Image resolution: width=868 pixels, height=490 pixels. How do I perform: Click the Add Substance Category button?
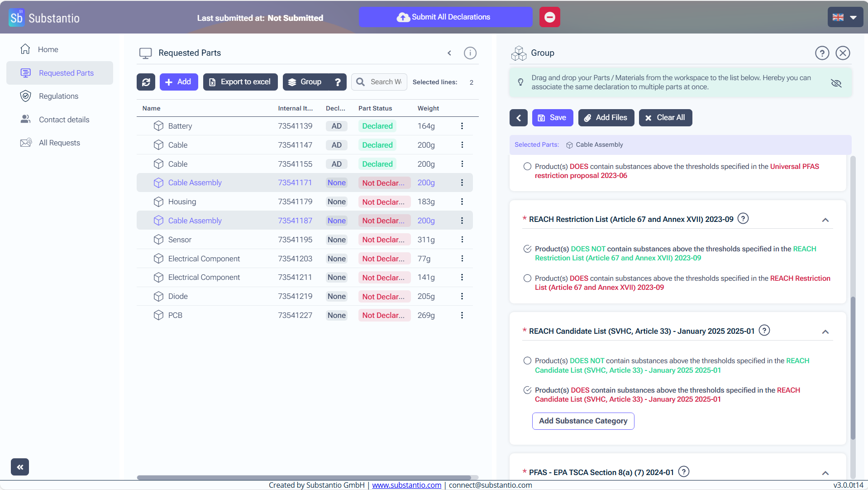click(x=583, y=421)
